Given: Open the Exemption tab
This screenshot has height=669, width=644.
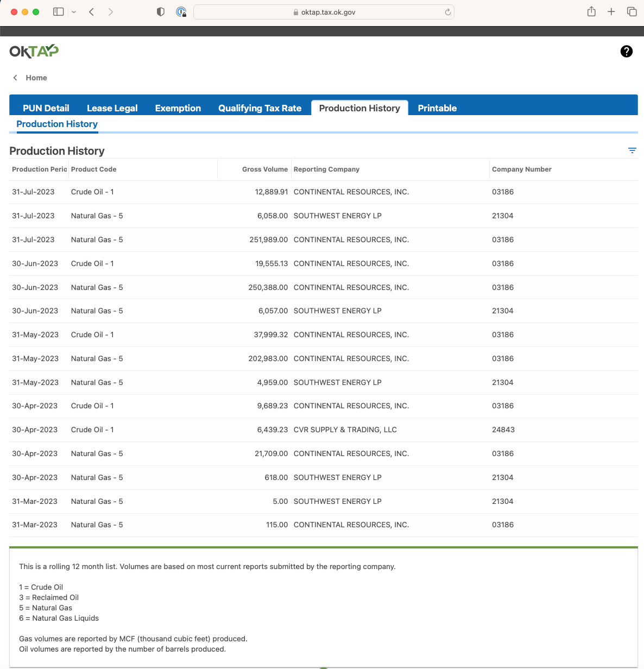Looking at the screenshot, I should click(178, 108).
